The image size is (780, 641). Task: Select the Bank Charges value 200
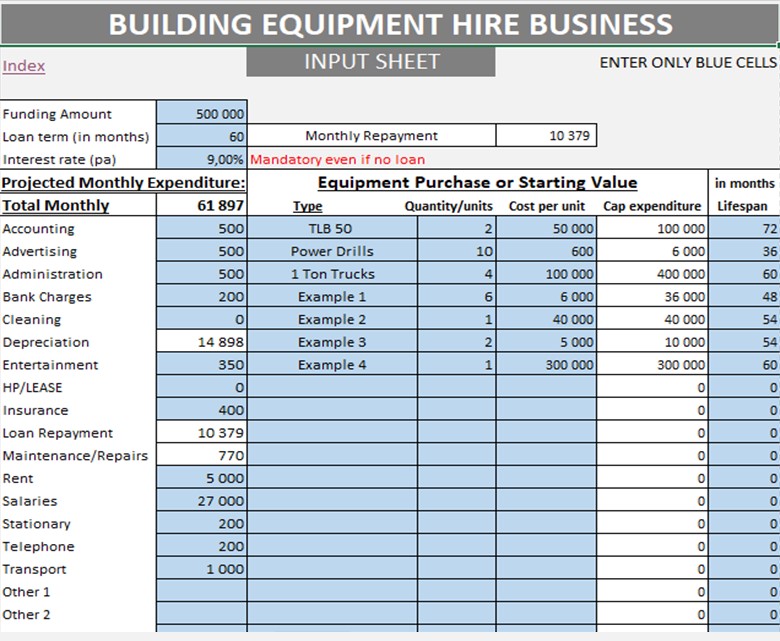point(202,296)
